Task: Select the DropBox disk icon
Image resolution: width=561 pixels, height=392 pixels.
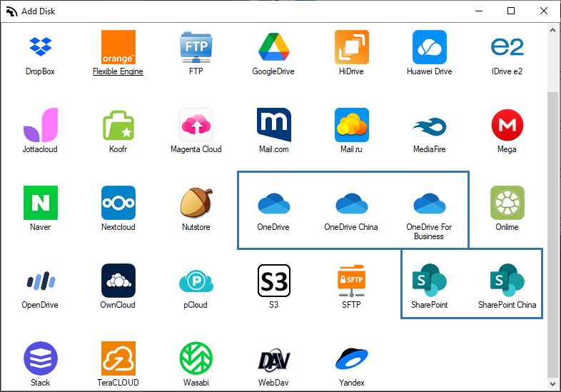Action: pos(41,47)
